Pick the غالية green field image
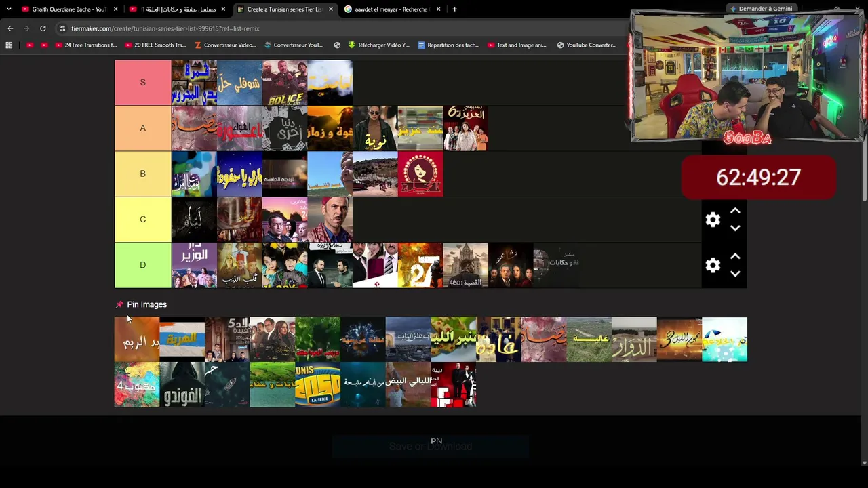This screenshot has width=868, height=488. 589,339
